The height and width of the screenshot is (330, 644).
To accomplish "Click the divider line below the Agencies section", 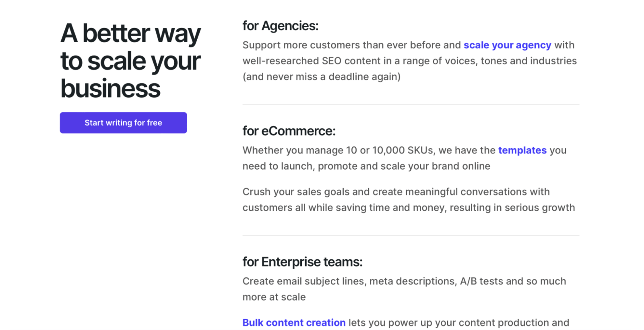I will [411, 105].
